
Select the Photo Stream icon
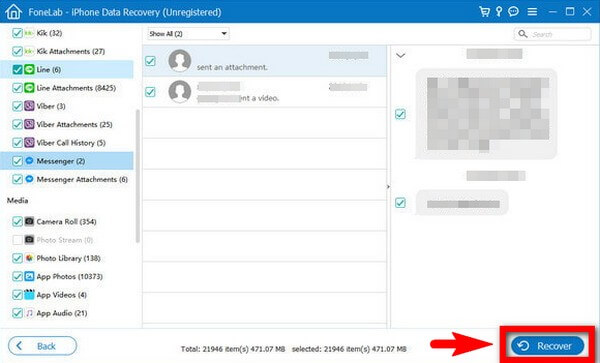pyautogui.click(x=29, y=240)
